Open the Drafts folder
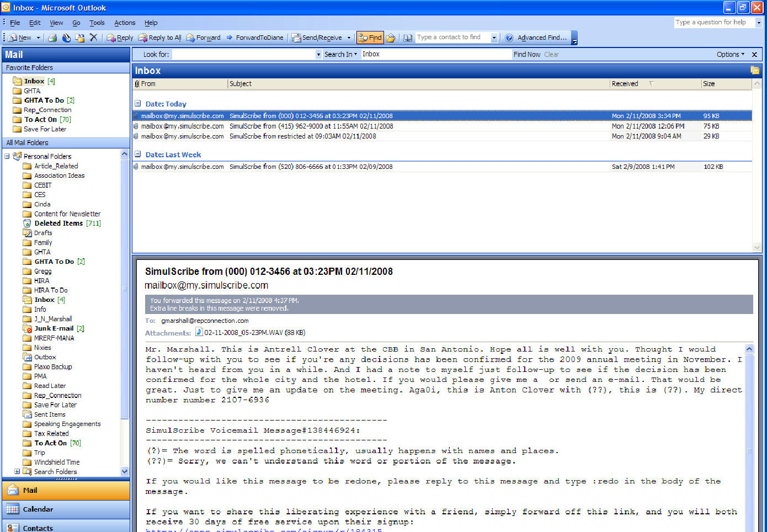Image resolution: width=767 pixels, height=532 pixels. coord(38,233)
